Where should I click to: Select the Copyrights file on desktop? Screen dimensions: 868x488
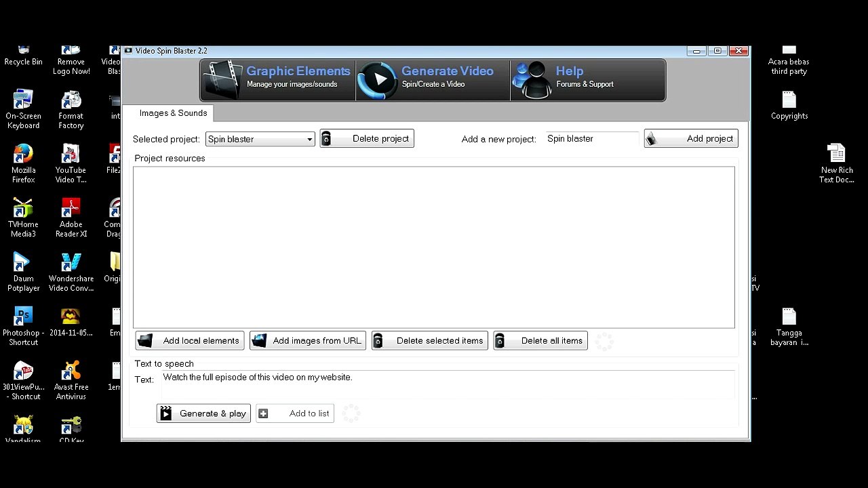click(x=789, y=106)
